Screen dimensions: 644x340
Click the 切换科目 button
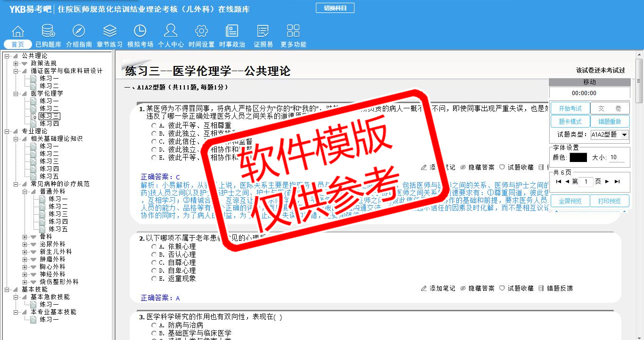point(335,8)
